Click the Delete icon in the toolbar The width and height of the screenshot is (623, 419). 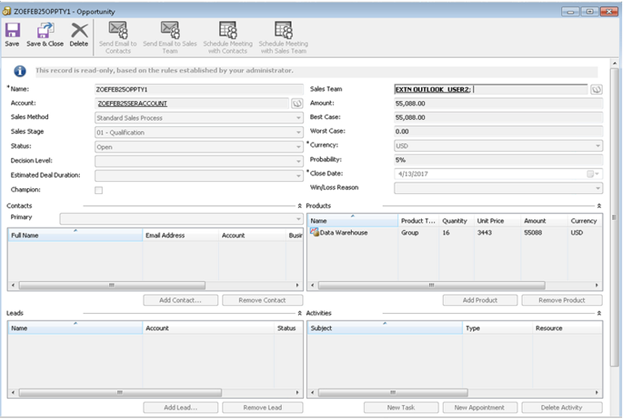pos(79,30)
